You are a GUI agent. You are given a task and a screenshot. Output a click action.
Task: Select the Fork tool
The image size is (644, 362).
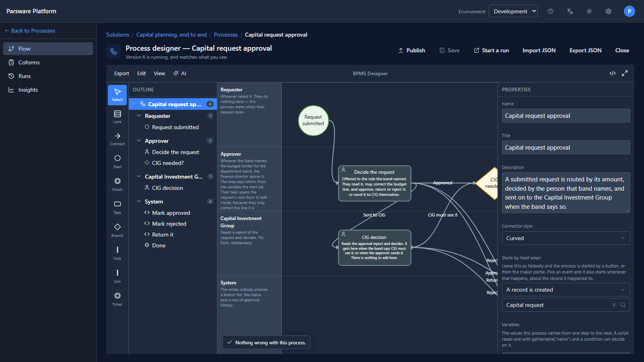(117, 253)
